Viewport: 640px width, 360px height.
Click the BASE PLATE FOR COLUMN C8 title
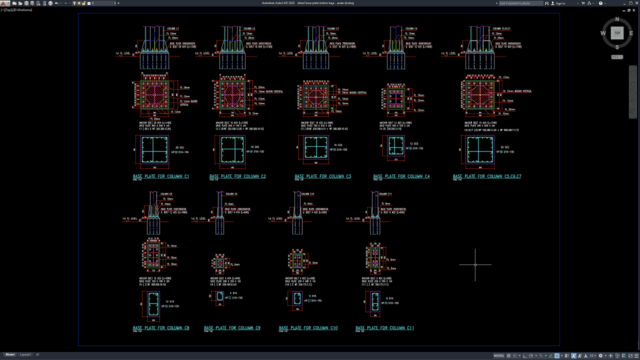click(161, 328)
